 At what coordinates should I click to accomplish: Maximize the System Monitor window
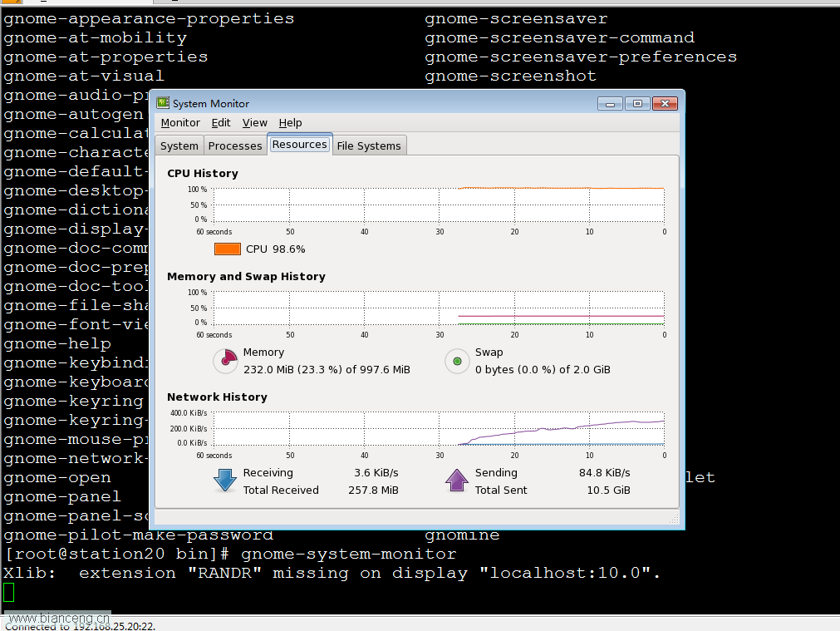tap(637, 103)
